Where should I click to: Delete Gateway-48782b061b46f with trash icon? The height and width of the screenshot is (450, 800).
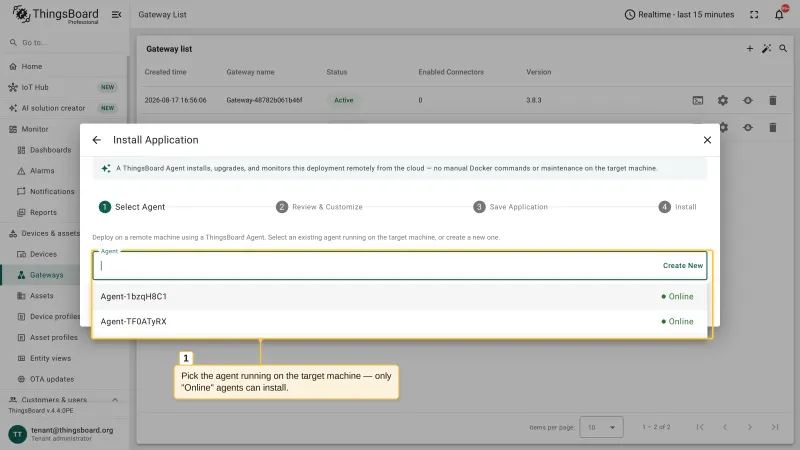pos(773,101)
